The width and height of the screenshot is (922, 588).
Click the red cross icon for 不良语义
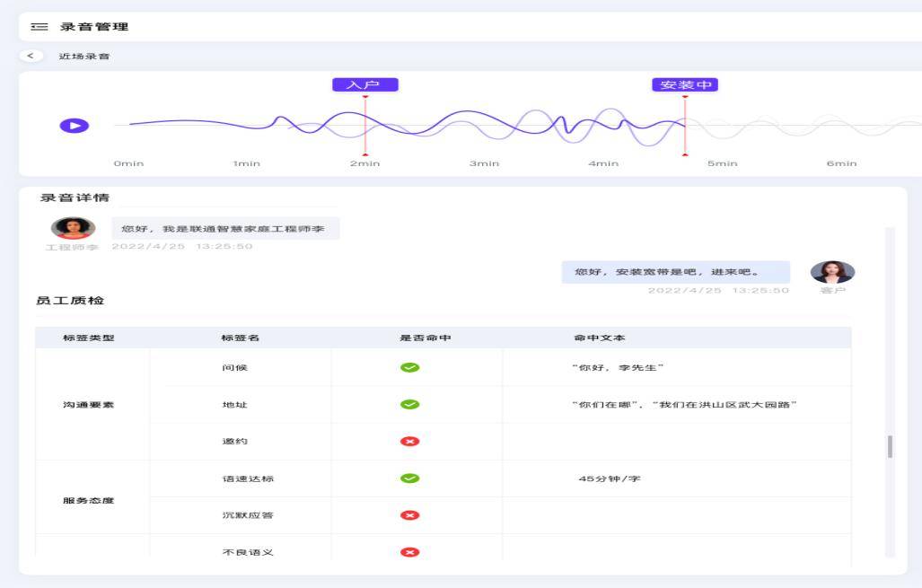410,552
